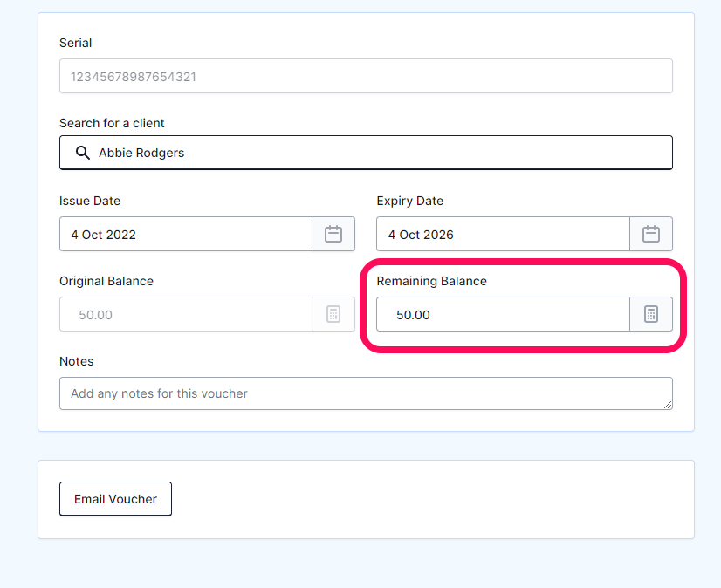Viewport: 721px width, 588px height.
Task: Click the Email Voucher button
Action: (115, 498)
